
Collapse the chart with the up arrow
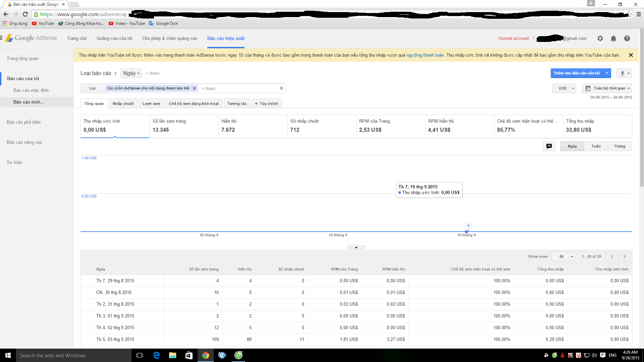[356, 247]
